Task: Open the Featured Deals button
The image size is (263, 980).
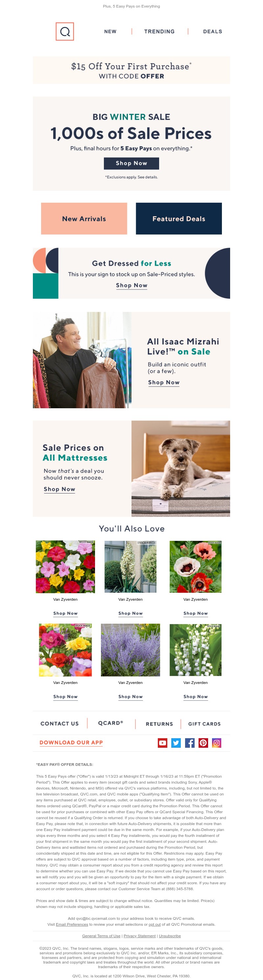Action: [x=179, y=219]
